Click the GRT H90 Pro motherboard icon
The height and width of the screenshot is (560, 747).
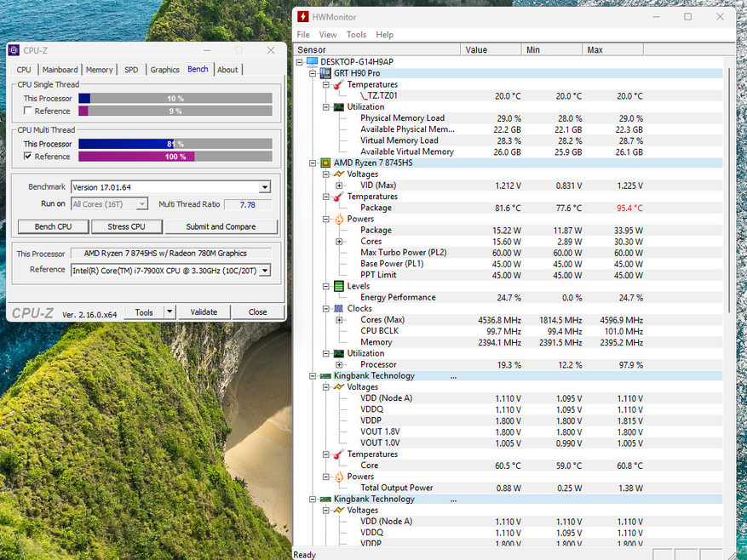[x=325, y=73]
